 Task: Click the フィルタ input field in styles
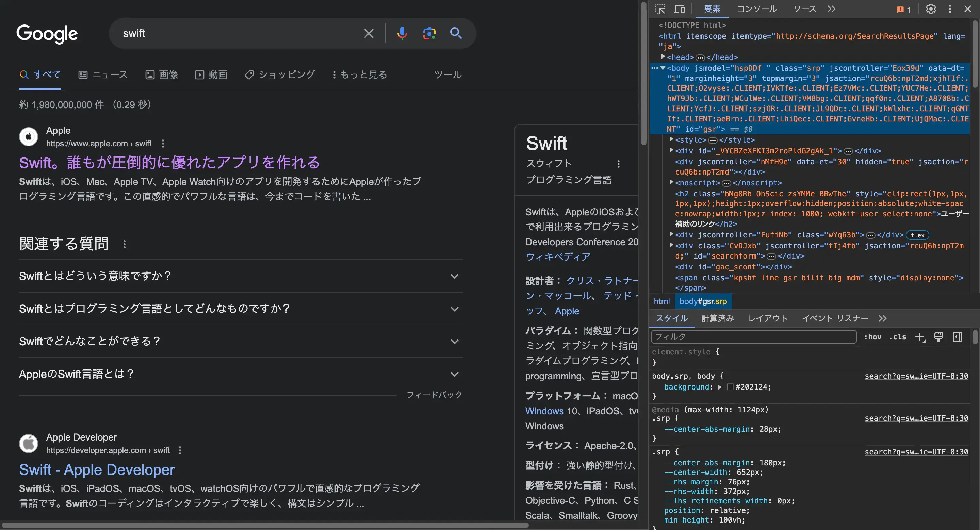(754, 336)
